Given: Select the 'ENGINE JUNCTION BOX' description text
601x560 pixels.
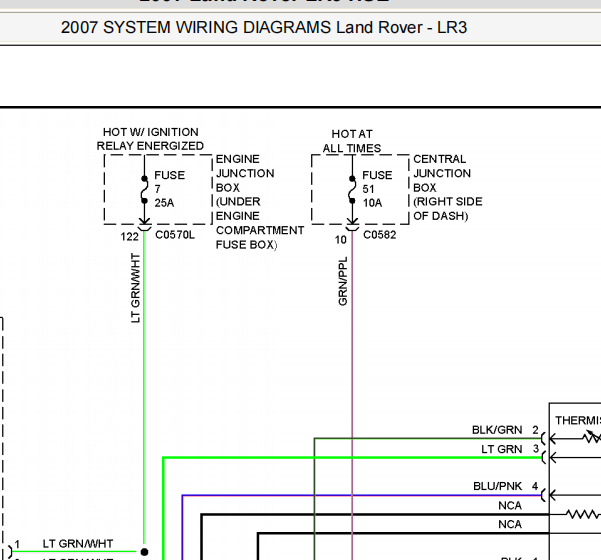Looking at the screenshot, I should pos(260,202).
